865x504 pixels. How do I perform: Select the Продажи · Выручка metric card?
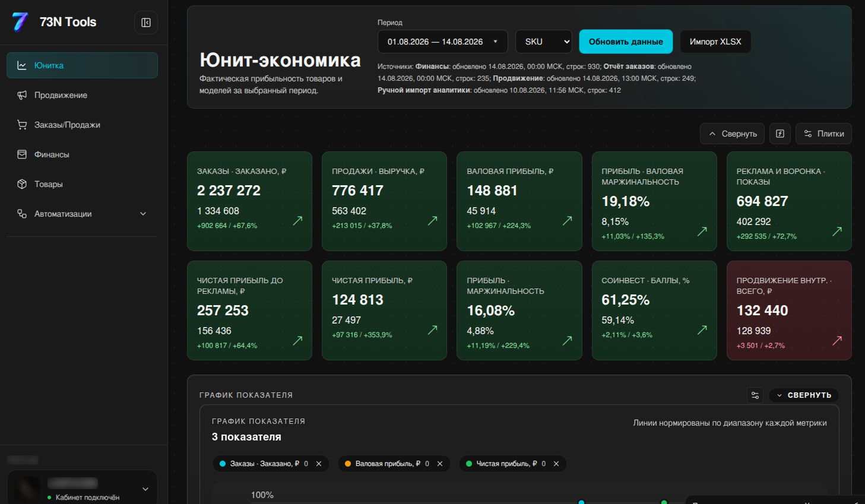[384, 201]
